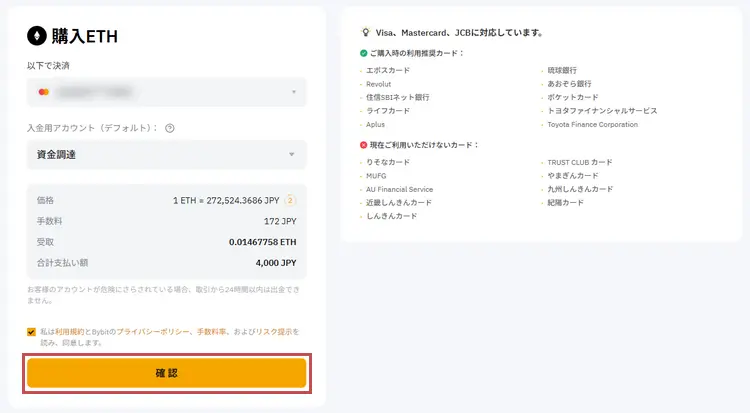
Task: Uncheck the terms agreement checkbox
Action: point(31,332)
